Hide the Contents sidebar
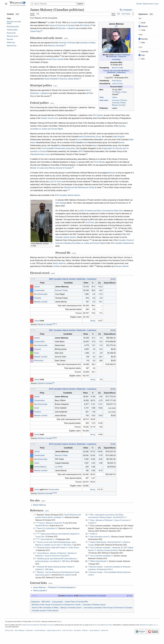Image resolution: width=164 pixels, height=644 pixels. point(17,14)
